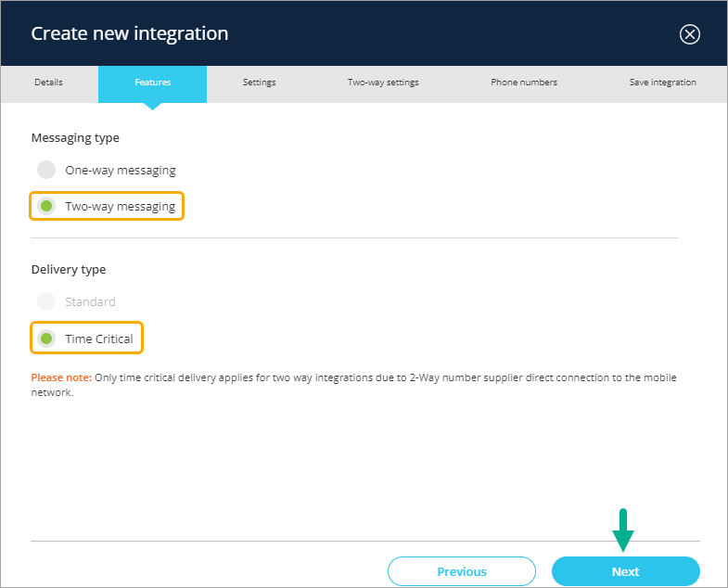728x588 pixels.
Task: Switch to the Details tab
Action: click(x=49, y=83)
